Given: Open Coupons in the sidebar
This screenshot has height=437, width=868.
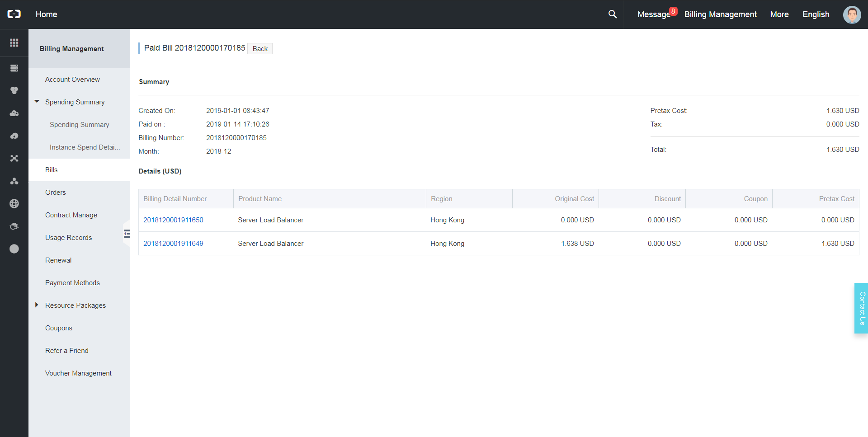Looking at the screenshot, I should [59, 328].
